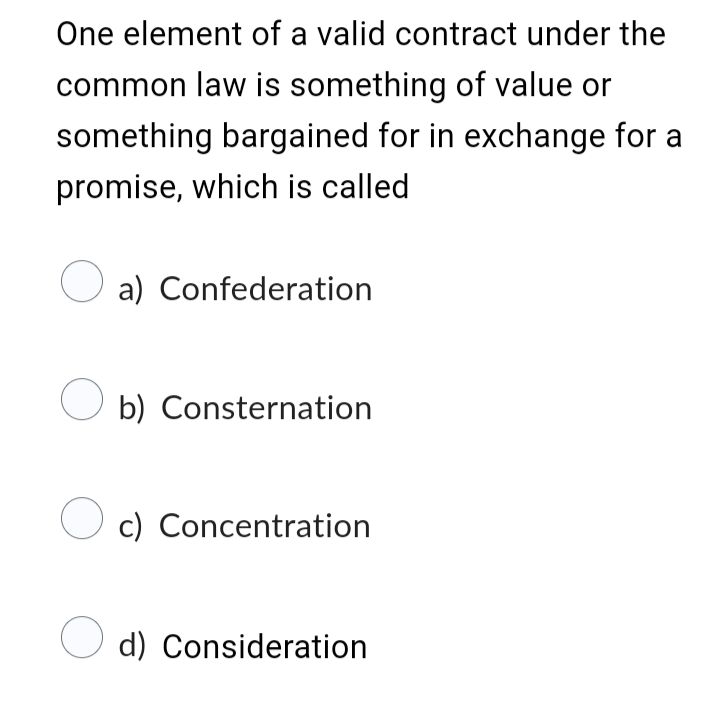Choose the radio button beside Consternation
Viewport: 720px width, 723px height.
point(82,399)
